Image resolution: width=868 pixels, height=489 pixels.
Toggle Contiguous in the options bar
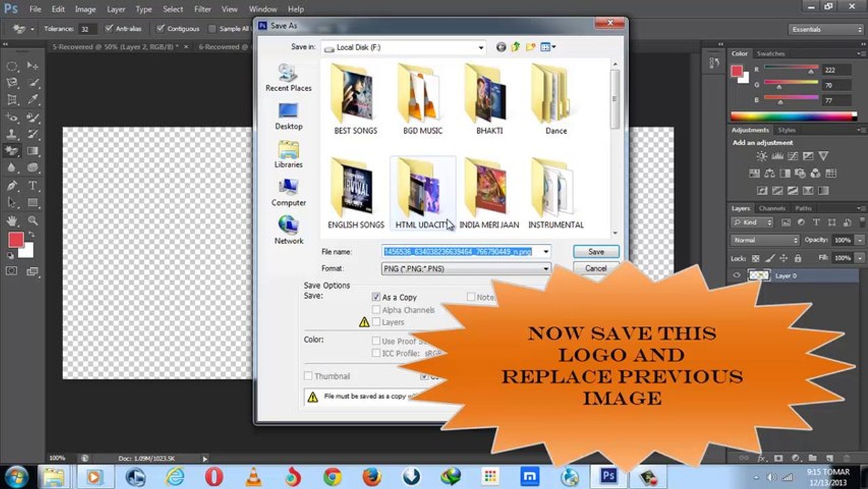click(160, 29)
